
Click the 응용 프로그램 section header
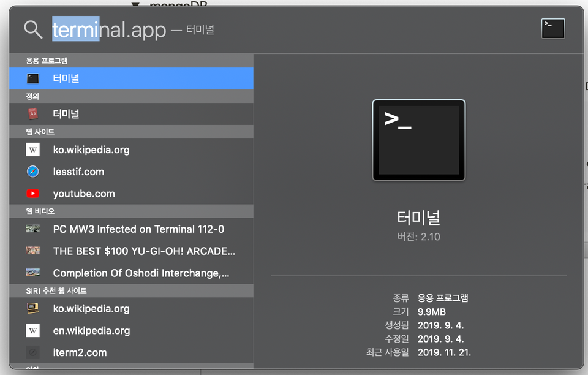[131, 61]
